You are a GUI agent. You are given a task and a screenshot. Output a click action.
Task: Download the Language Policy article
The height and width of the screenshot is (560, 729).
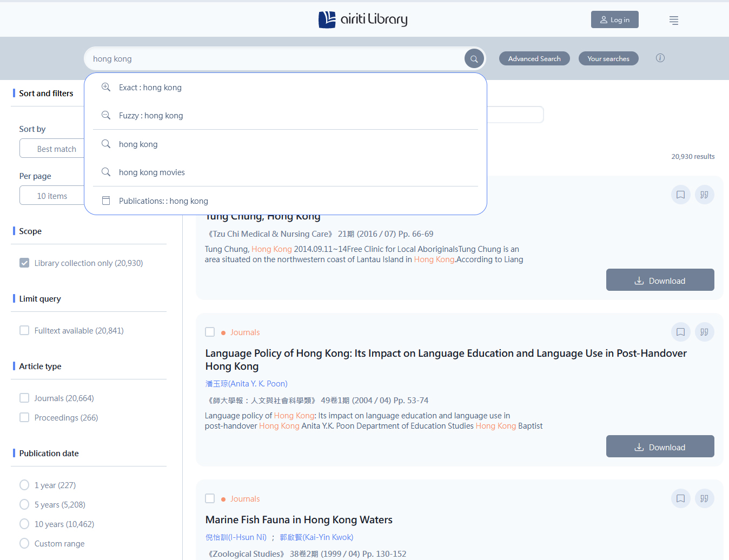click(x=660, y=446)
